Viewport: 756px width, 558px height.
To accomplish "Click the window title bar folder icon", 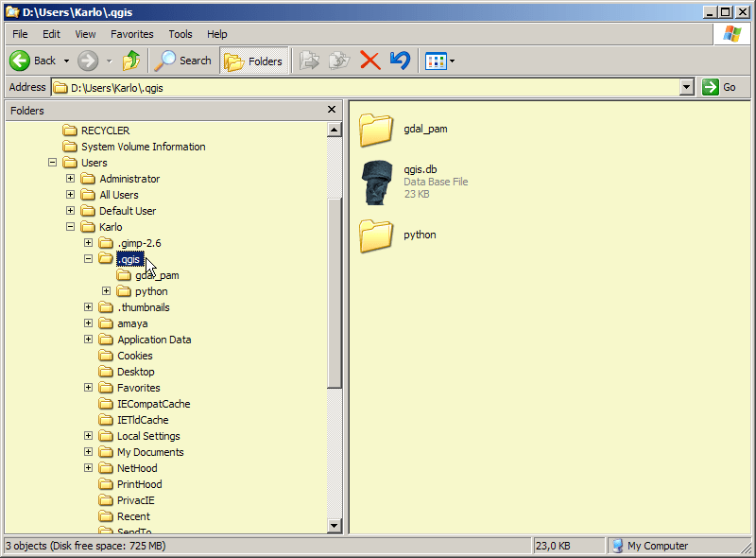I will (12, 12).
